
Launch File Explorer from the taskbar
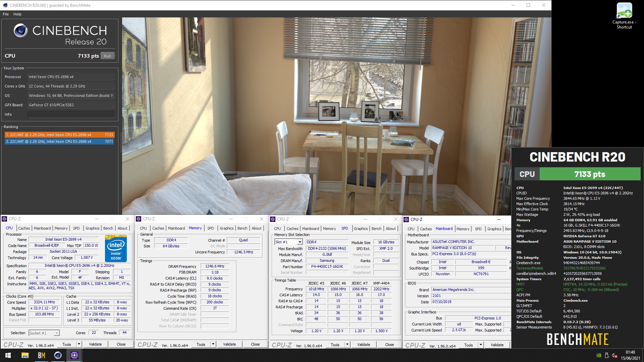(25, 355)
